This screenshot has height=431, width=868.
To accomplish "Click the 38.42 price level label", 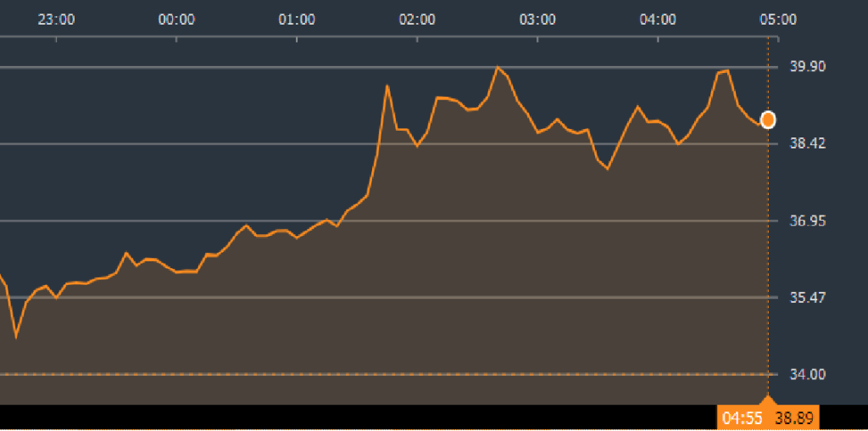I will point(807,144).
